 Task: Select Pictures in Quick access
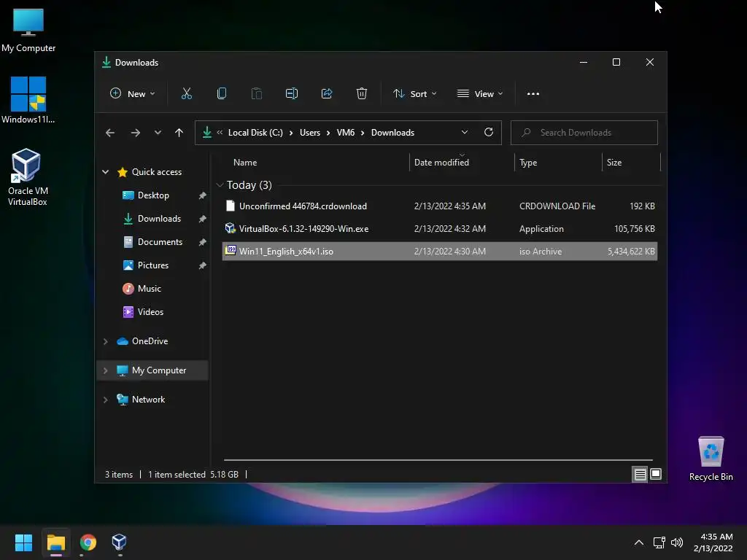pyautogui.click(x=152, y=265)
